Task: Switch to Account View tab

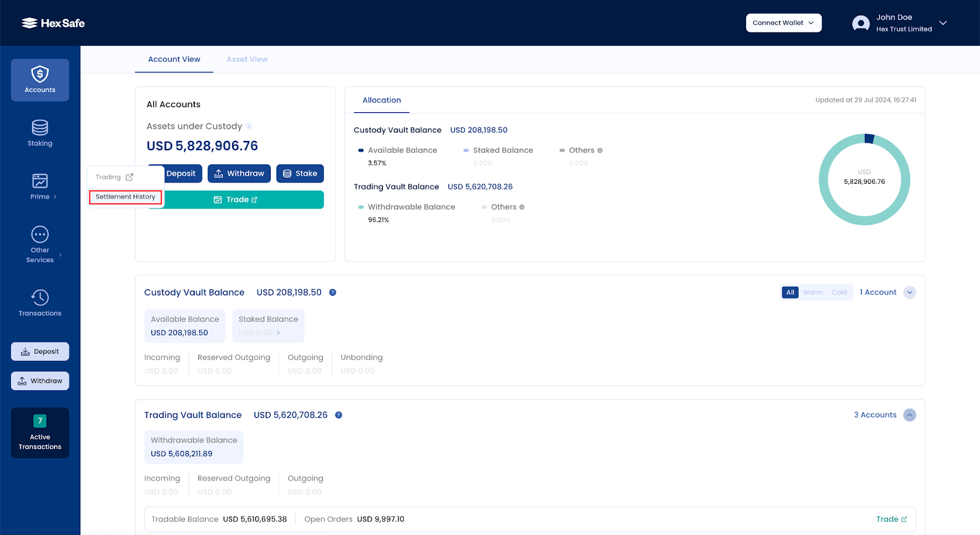Action: [x=174, y=59]
